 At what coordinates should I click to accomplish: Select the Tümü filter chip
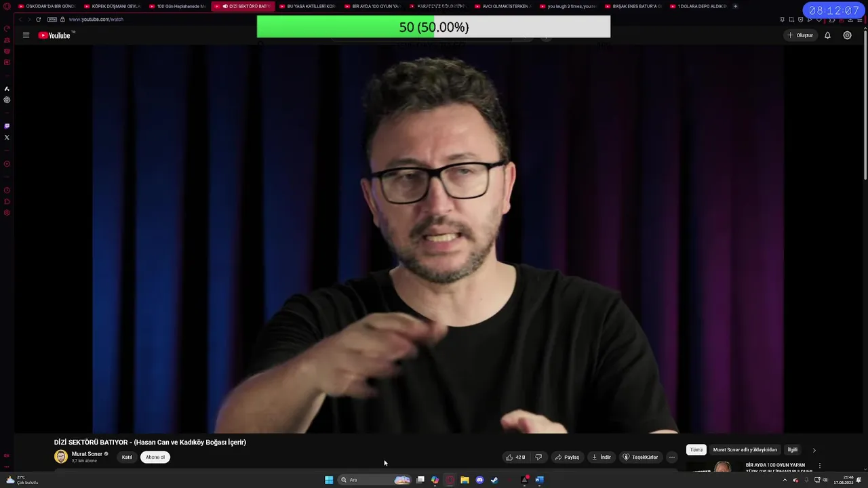click(696, 450)
